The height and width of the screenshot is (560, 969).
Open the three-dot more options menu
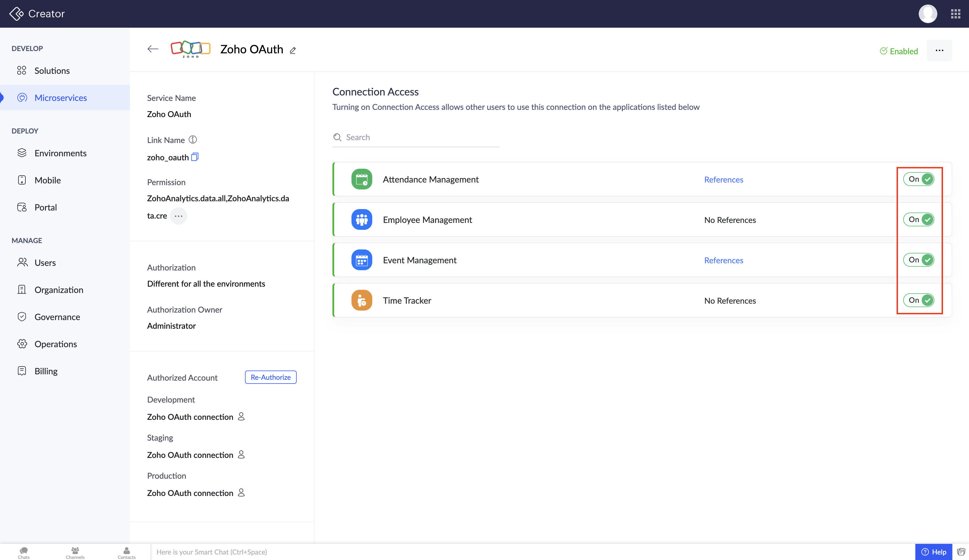pyautogui.click(x=939, y=50)
